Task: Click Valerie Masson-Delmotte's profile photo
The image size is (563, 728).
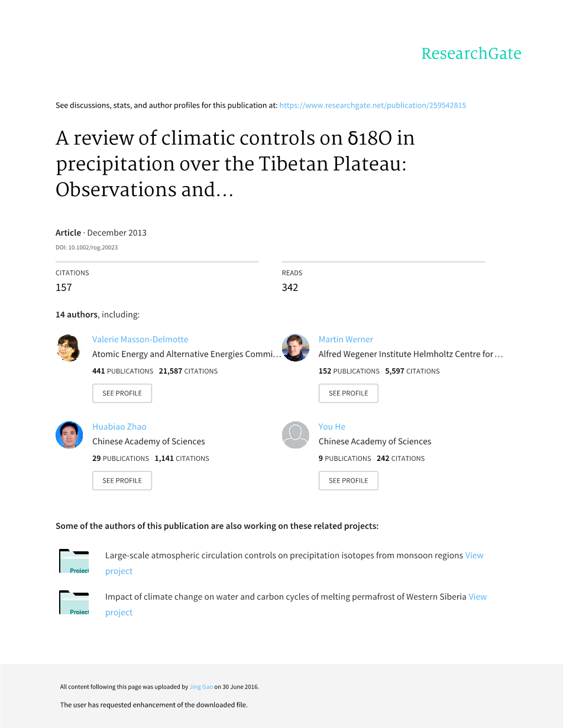Action: click(x=69, y=347)
